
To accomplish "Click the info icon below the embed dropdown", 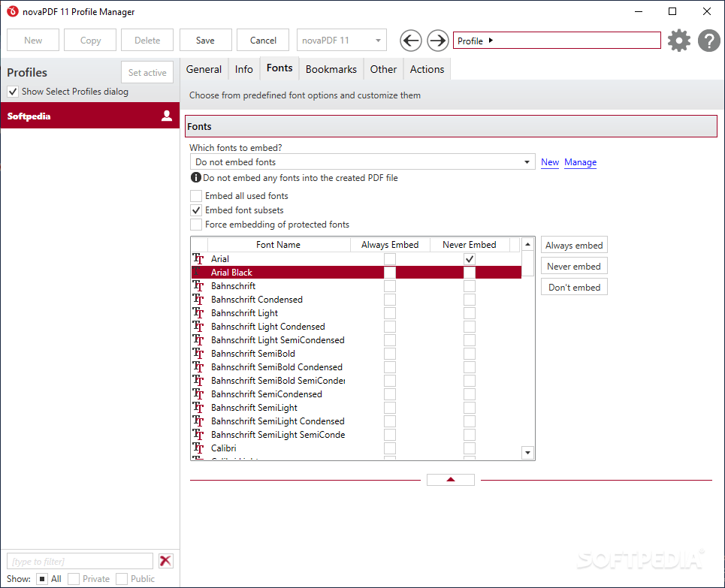I will pyautogui.click(x=196, y=177).
